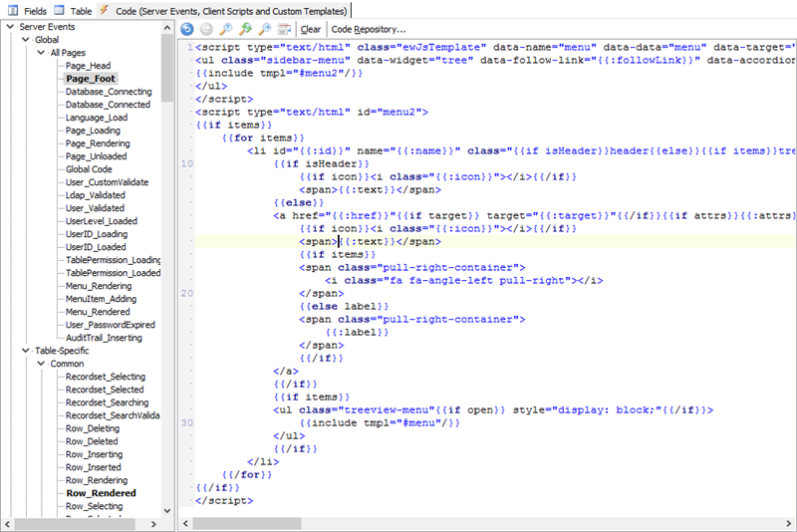Select Recordset_Searching event
The width and height of the screenshot is (797, 532).
[108, 402]
